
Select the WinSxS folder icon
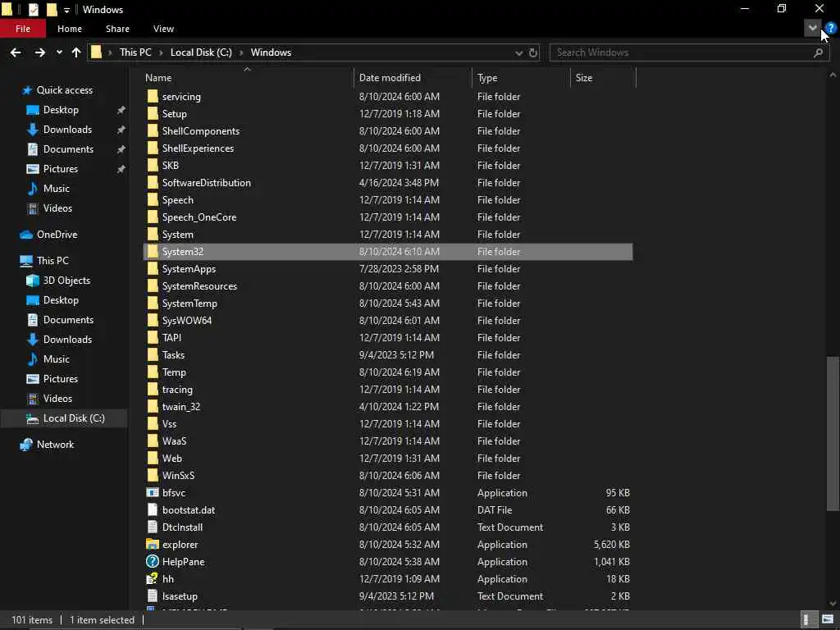(153, 475)
